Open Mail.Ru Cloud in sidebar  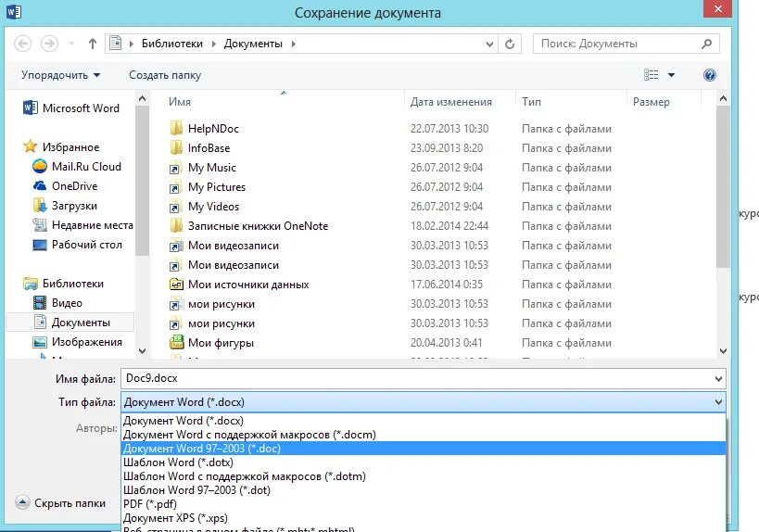click(77, 167)
